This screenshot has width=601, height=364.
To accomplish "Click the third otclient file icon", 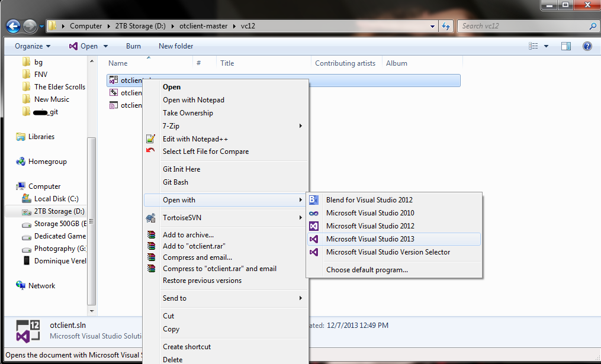I will coord(114,105).
